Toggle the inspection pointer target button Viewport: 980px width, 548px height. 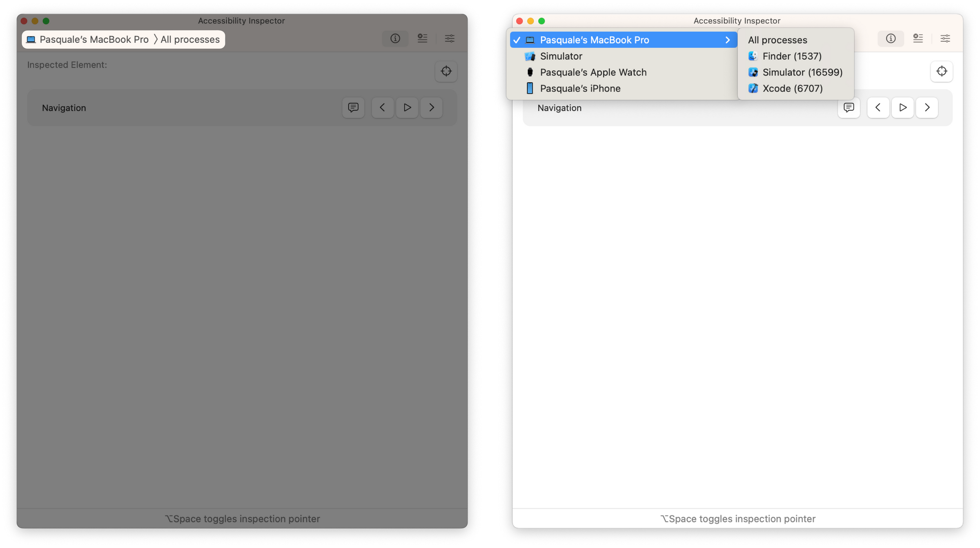pyautogui.click(x=942, y=71)
